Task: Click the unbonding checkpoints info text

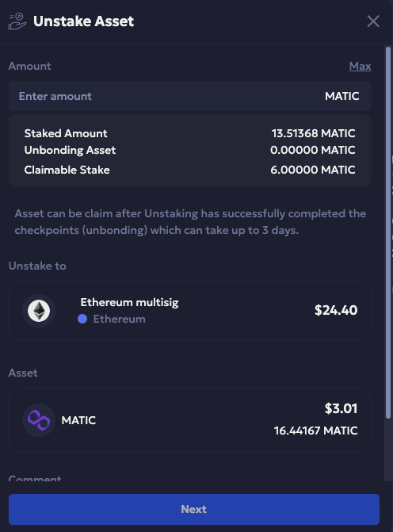Action: (x=190, y=222)
